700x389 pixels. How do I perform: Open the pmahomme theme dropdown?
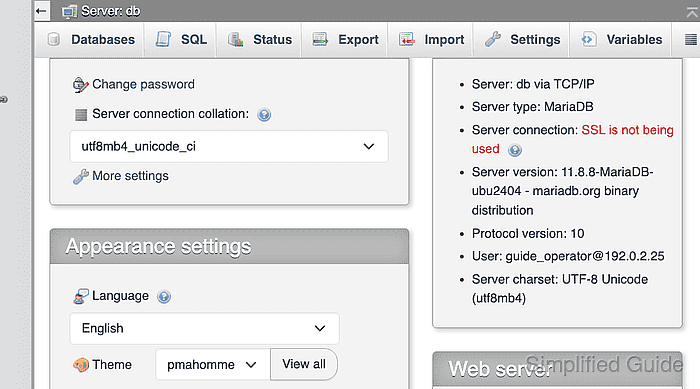click(213, 364)
